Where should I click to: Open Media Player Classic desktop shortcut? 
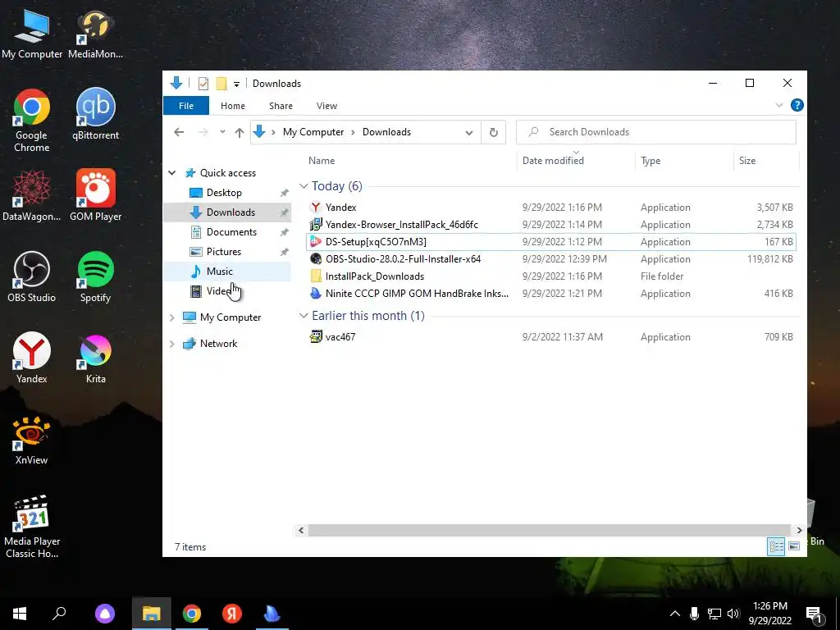(x=32, y=526)
